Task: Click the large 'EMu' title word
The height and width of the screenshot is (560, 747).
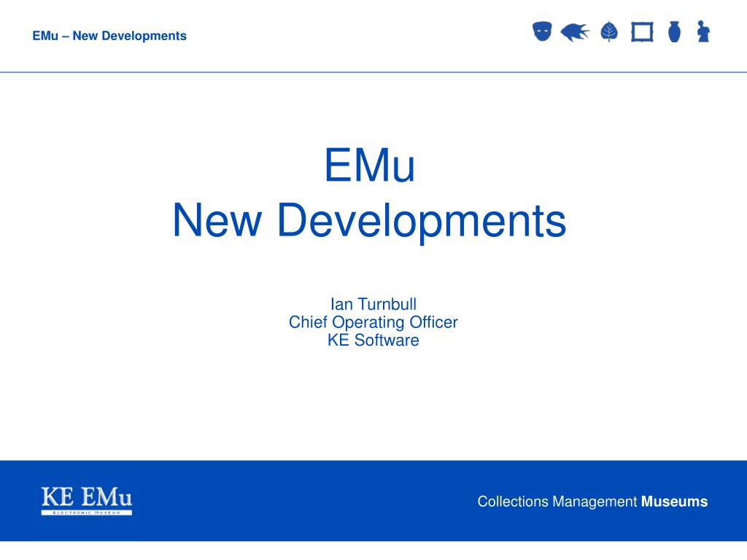Action: (x=370, y=165)
